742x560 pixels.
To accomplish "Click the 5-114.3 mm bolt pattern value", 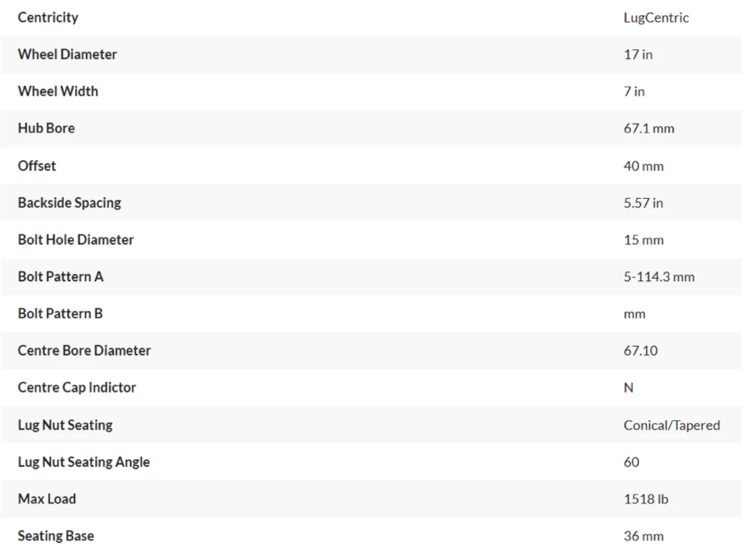I will point(659,277).
